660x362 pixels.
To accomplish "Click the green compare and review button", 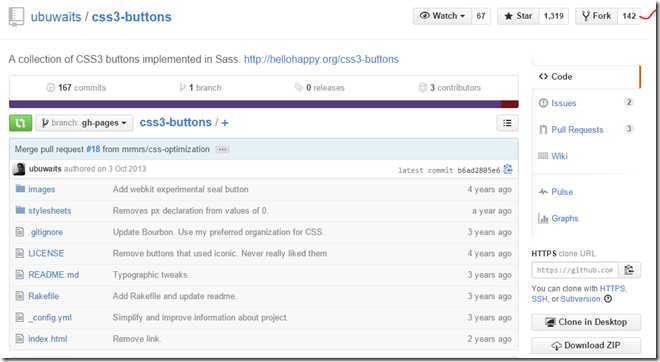I will point(21,123).
